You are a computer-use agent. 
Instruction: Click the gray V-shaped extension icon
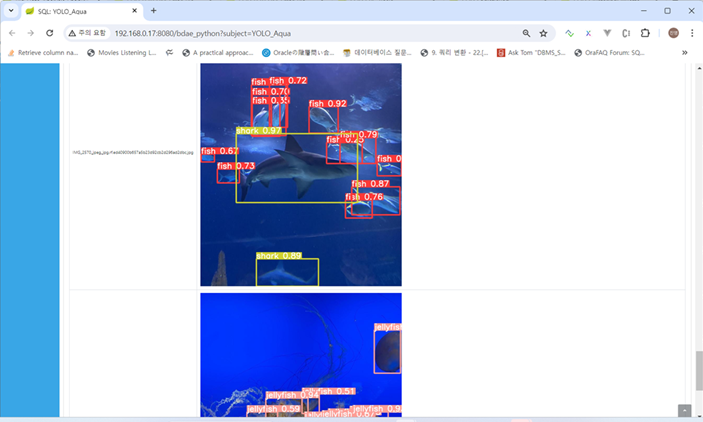[607, 33]
